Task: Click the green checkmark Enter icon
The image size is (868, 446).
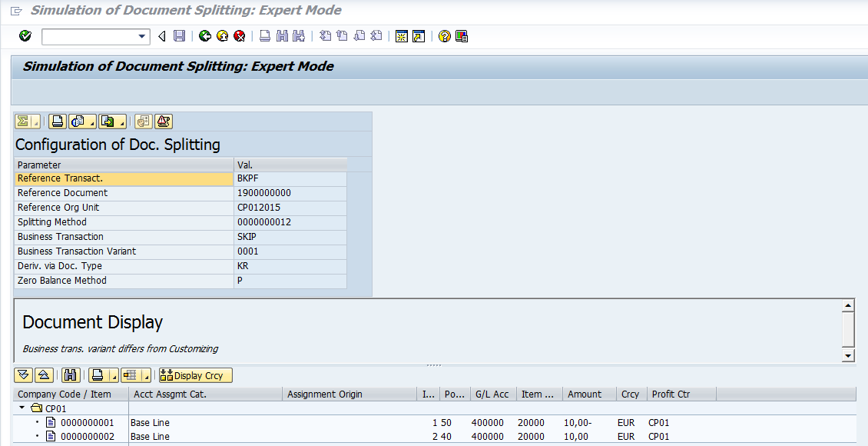Action: click(25, 36)
